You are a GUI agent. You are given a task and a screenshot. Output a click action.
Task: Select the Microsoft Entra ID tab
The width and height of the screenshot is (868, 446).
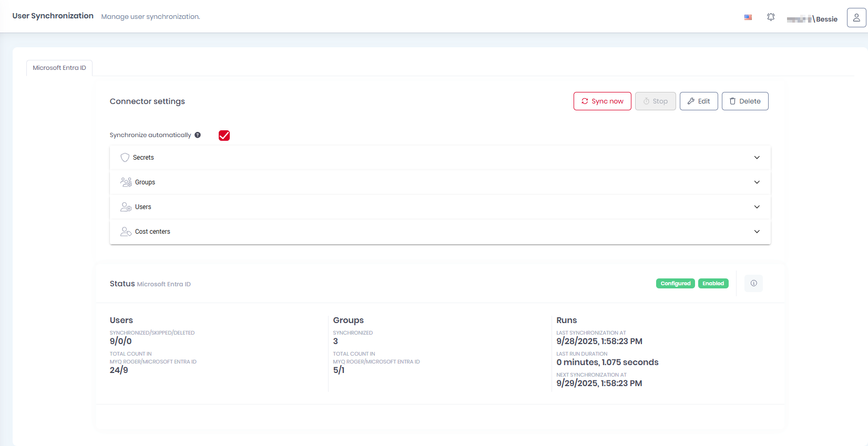point(59,68)
